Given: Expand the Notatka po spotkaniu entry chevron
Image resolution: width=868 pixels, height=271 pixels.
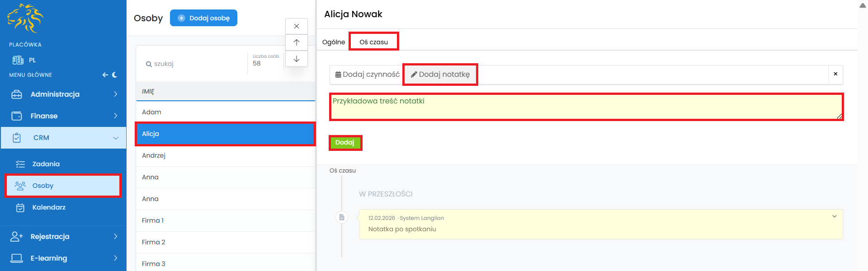Looking at the screenshot, I should pos(834,217).
